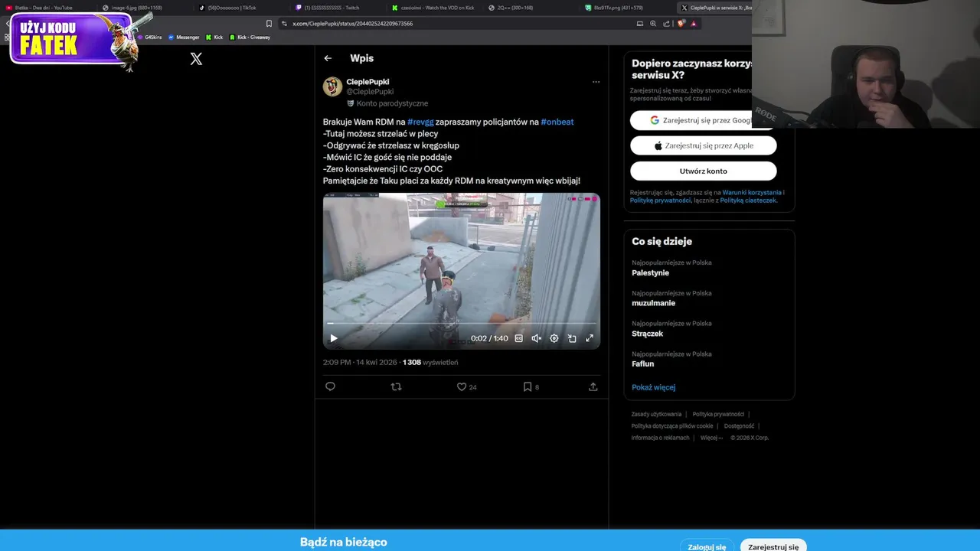This screenshot has width=980, height=551.
Task: Open Polityka prywatności footer link
Action: 718,414
